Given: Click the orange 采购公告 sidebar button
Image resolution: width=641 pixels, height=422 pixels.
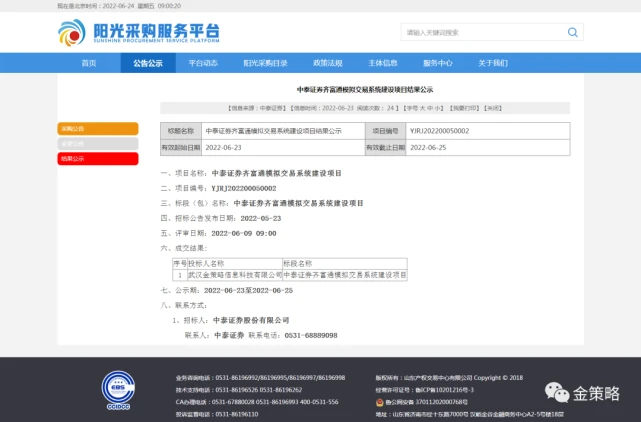Looking at the screenshot, I should [98, 128].
